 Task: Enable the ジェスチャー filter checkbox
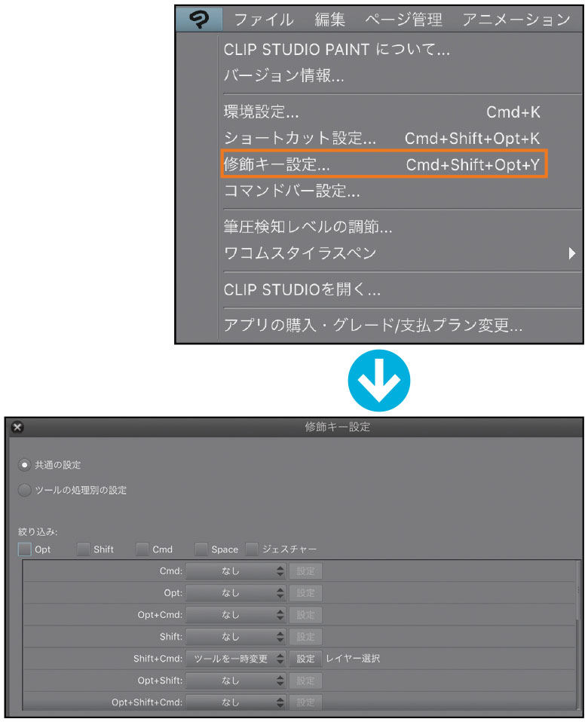pos(252,549)
